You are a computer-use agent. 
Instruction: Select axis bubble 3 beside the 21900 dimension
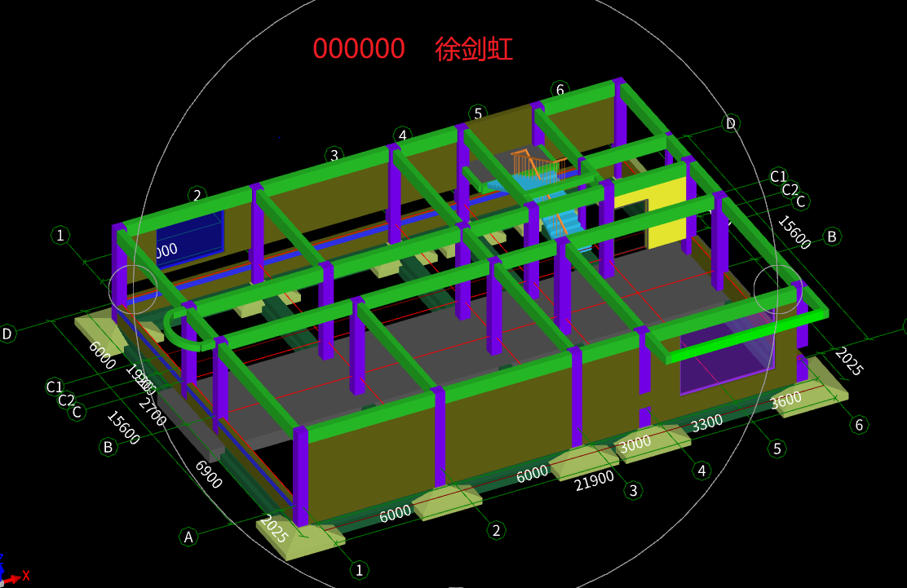point(634,490)
